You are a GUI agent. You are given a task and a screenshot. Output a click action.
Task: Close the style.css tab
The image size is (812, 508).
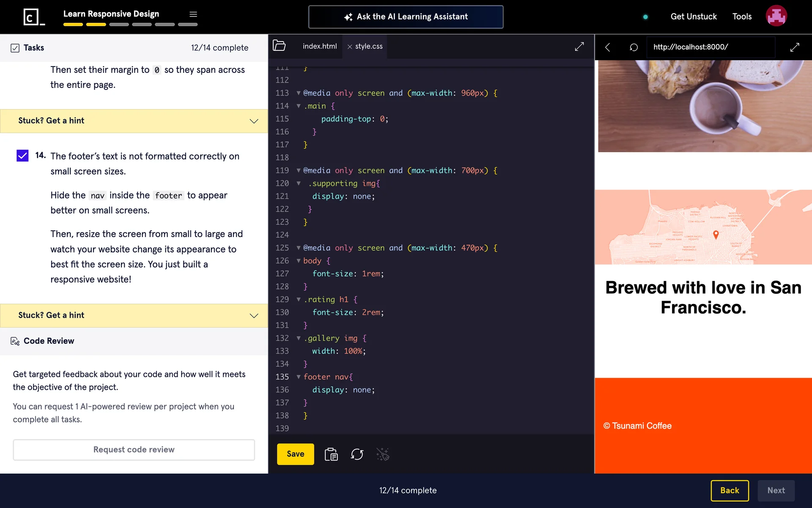350,47
